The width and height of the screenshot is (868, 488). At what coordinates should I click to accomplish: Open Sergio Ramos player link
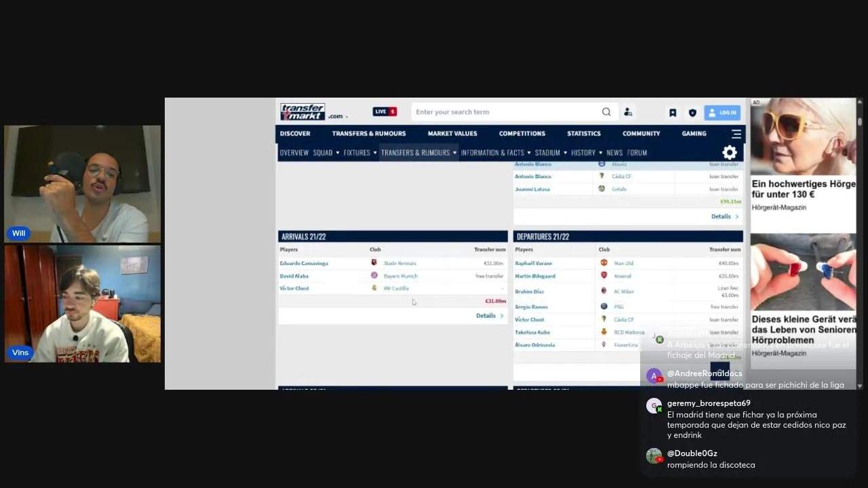531,306
